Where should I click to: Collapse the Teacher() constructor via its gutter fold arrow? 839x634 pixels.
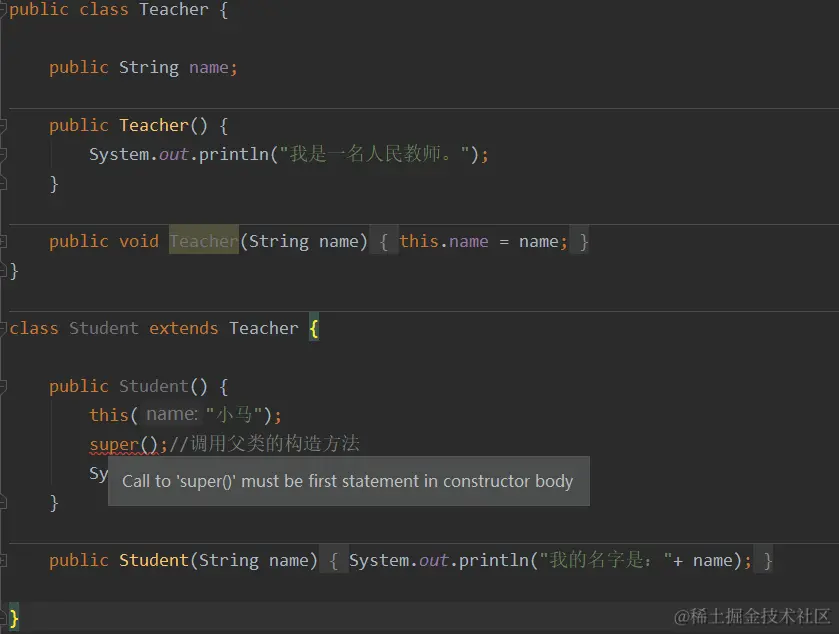[4, 125]
